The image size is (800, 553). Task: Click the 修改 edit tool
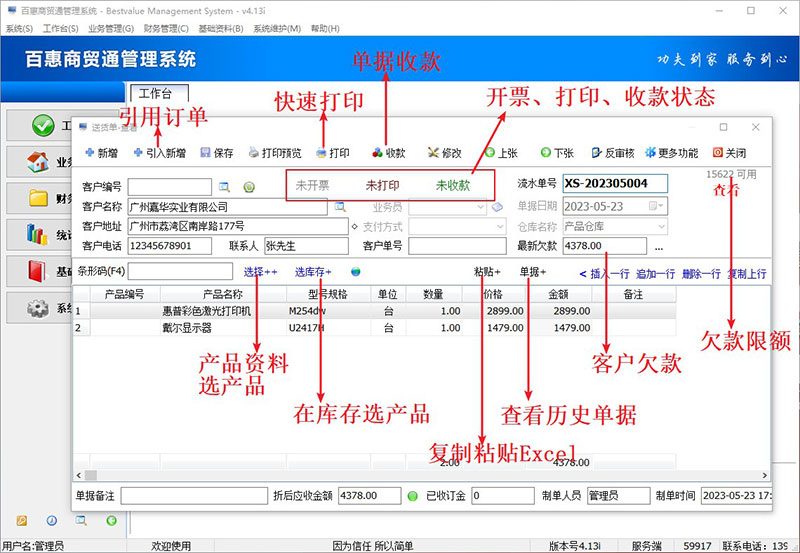point(444,153)
